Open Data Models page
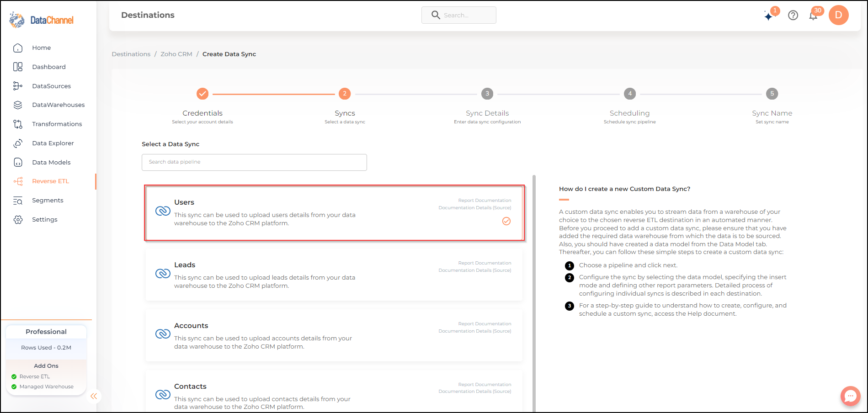Viewport: 868px width, 413px height. point(51,162)
